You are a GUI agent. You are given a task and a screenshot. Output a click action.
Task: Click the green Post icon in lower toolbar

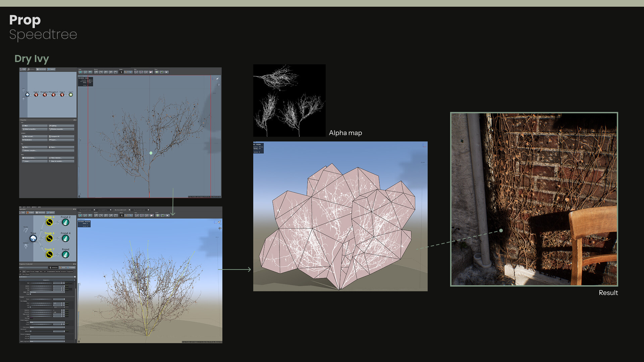pos(158,215)
